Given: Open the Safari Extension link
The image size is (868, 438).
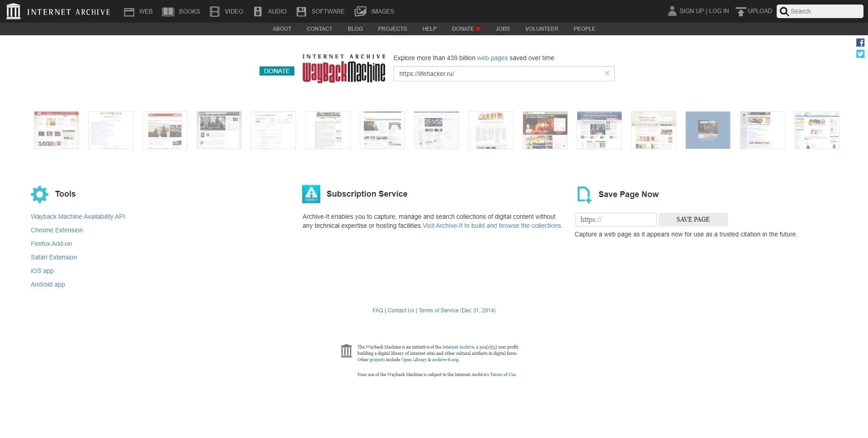Looking at the screenshot, I should coord(54,258).
